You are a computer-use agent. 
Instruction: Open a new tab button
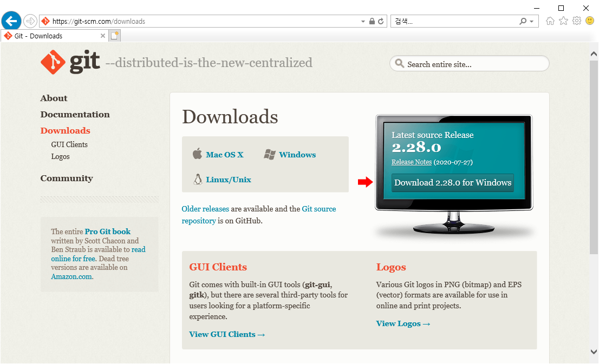(x=115, y=36)
